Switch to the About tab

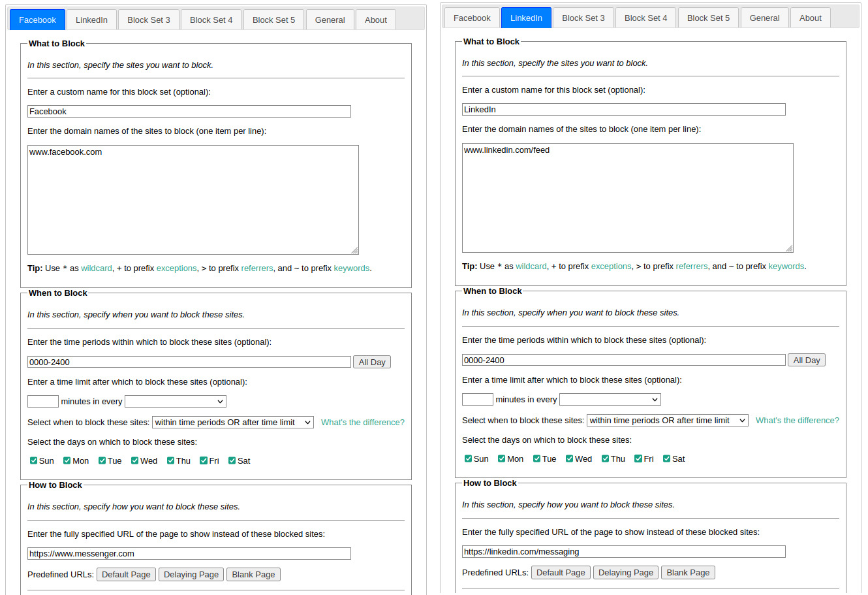pyautogui.click(x=375, y=19)
